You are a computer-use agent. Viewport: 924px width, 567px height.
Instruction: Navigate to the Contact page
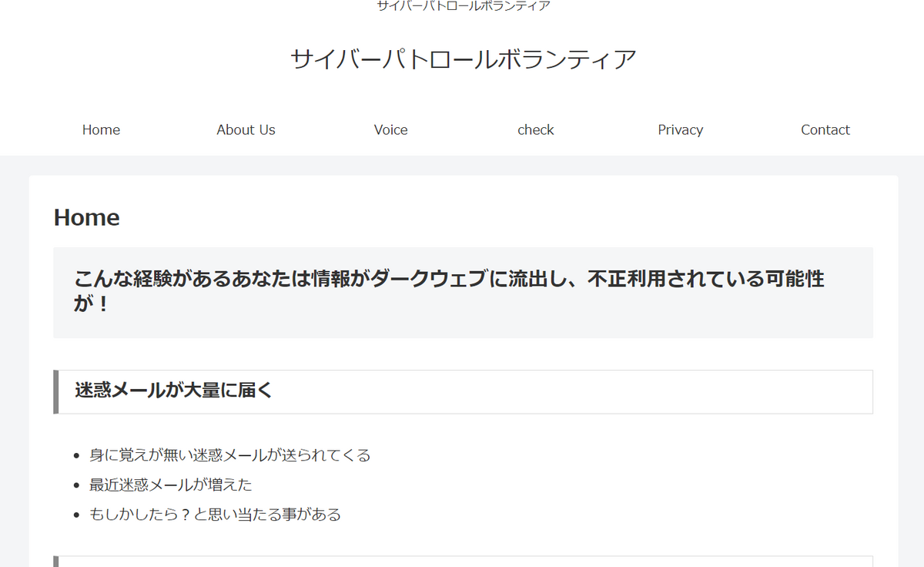coord(825,129)
